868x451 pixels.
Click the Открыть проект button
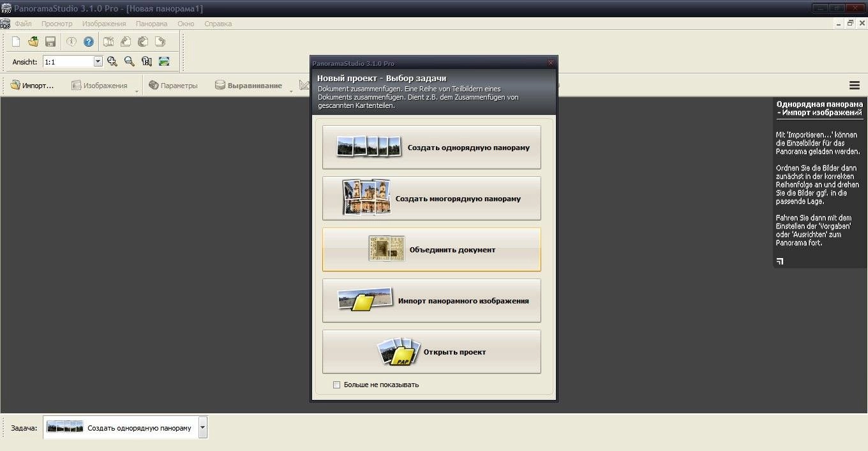(431, 351)
